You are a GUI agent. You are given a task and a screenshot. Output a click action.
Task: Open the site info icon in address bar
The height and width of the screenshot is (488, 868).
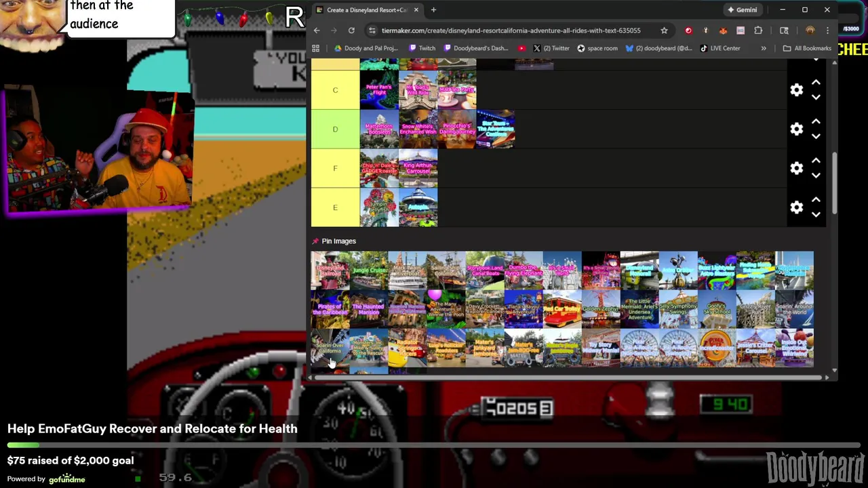tap(372, 30)
